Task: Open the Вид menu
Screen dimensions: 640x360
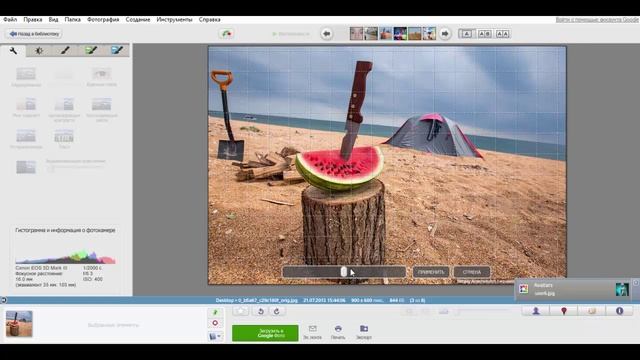Action: (53, 20)
